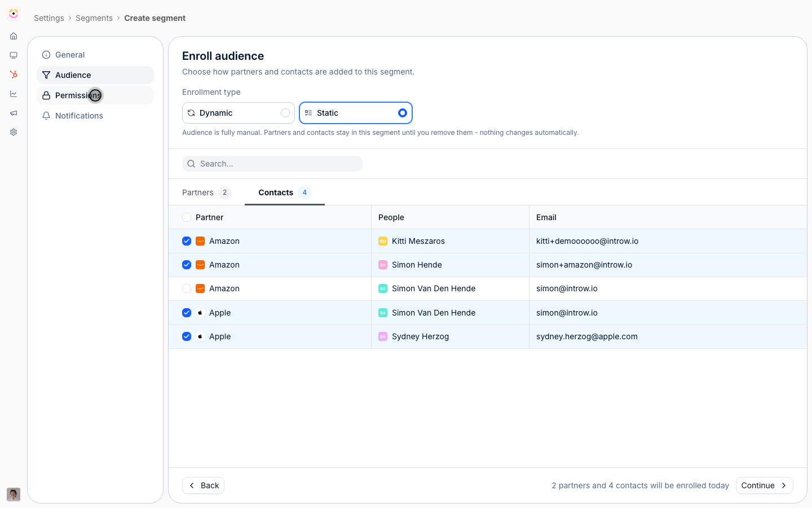
Task: Click the avatar badge for Sydney Herzog
Action: coord(383,336)
